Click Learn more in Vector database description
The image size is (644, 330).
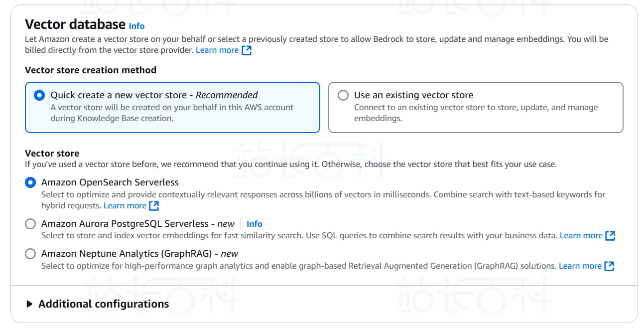pos(217,50)
